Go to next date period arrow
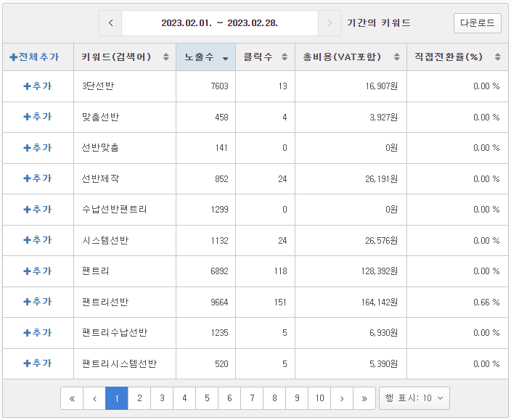The width and height of the screenshot is (511, 420). coord(330,23)
